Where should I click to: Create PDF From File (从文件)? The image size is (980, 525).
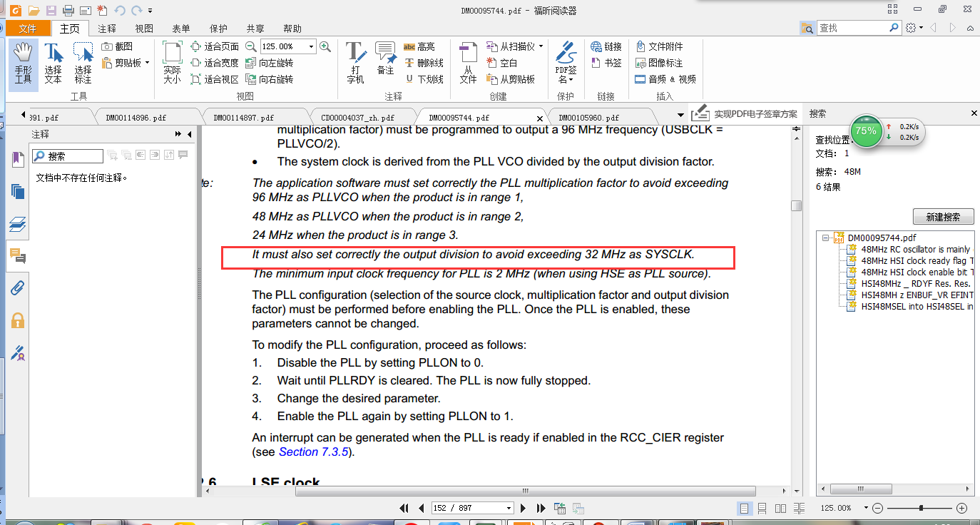(x=468, y=63)
